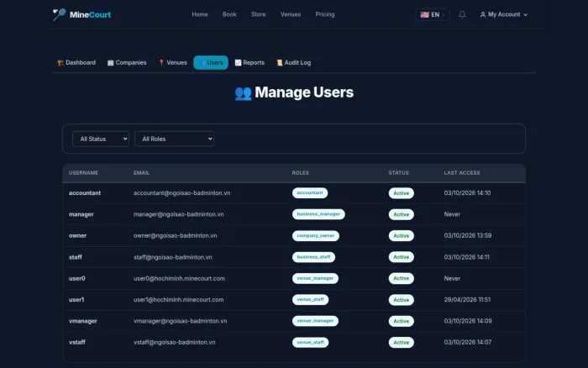
Task: Open the All Status filter dropdown
Action: pos(101,139)
